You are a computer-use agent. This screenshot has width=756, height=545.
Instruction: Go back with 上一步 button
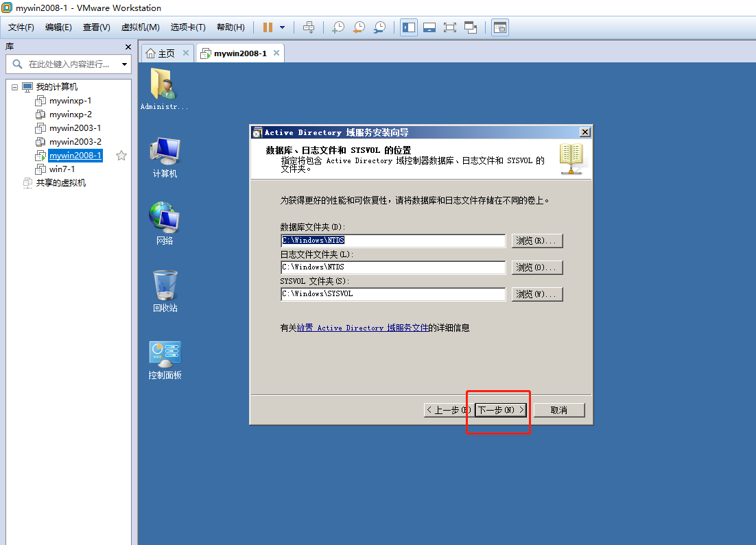(447, 410)
